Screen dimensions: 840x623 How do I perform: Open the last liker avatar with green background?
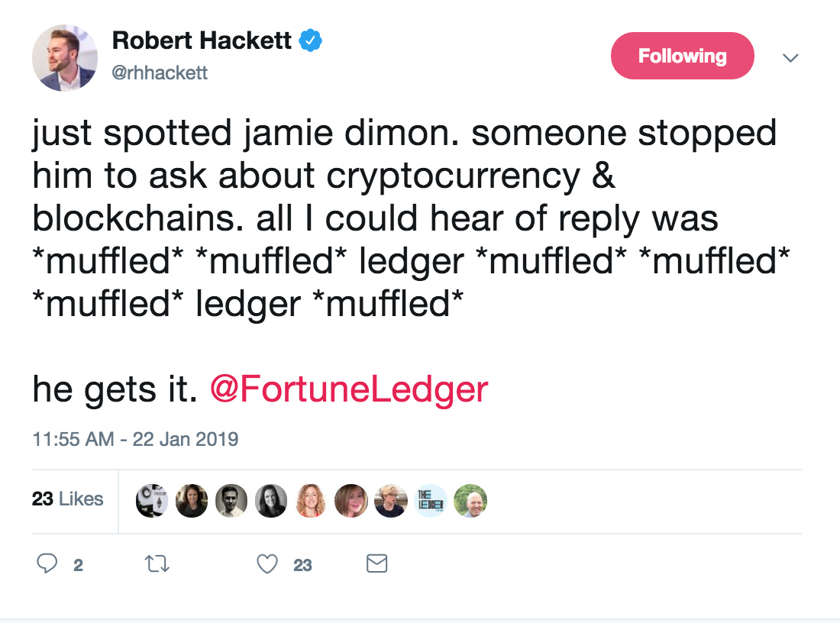point(470,501)
